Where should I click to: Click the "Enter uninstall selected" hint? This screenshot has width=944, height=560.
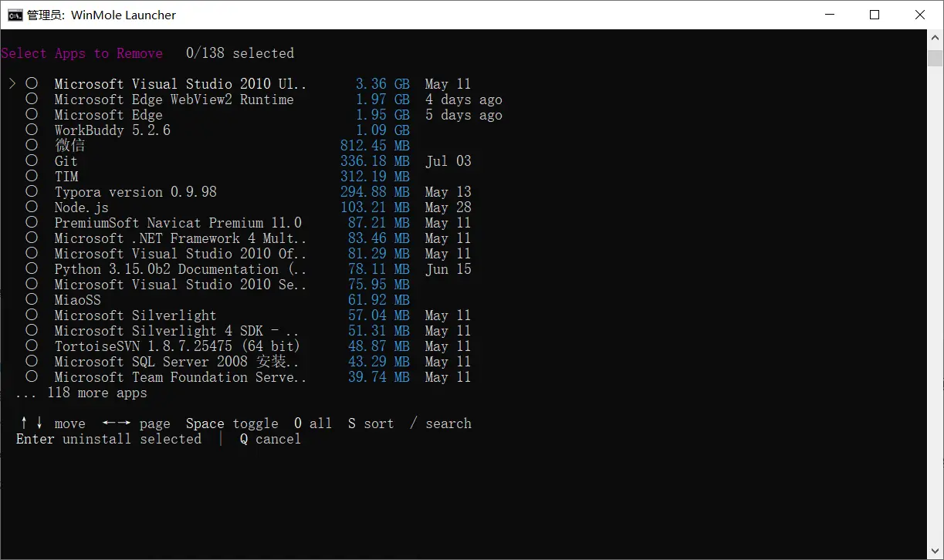click(109, 439)
